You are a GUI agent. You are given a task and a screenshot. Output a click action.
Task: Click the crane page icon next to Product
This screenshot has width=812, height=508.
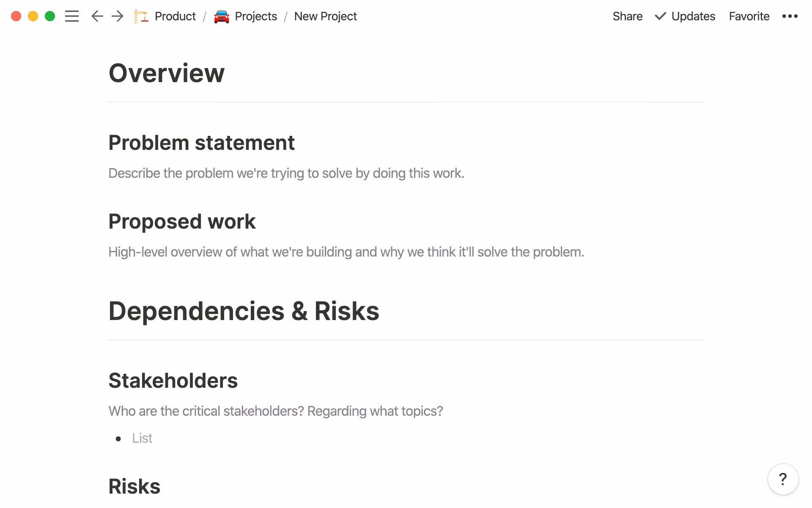click(x=141, y=16)
